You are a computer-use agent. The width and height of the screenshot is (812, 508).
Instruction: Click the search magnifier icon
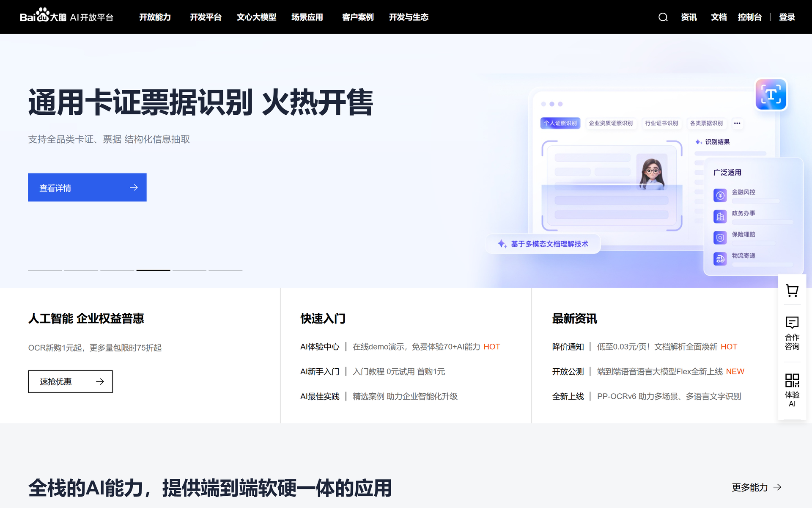pos(663,17)
